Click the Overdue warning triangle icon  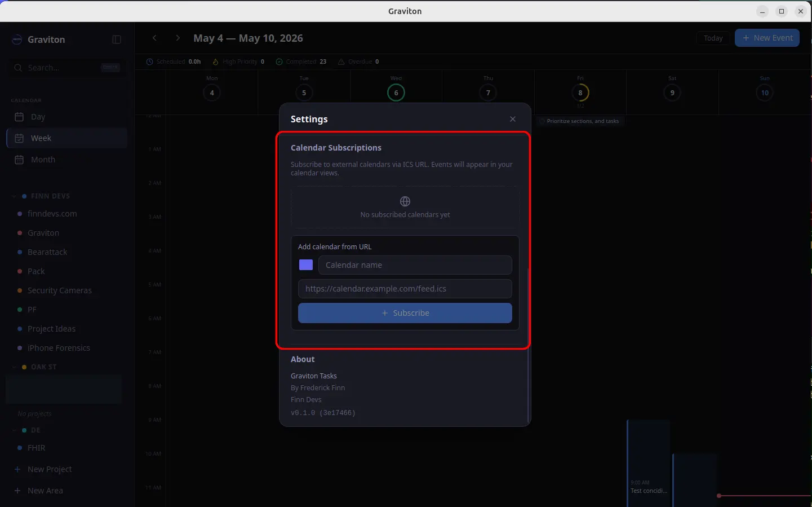click(x=341, y=61)
